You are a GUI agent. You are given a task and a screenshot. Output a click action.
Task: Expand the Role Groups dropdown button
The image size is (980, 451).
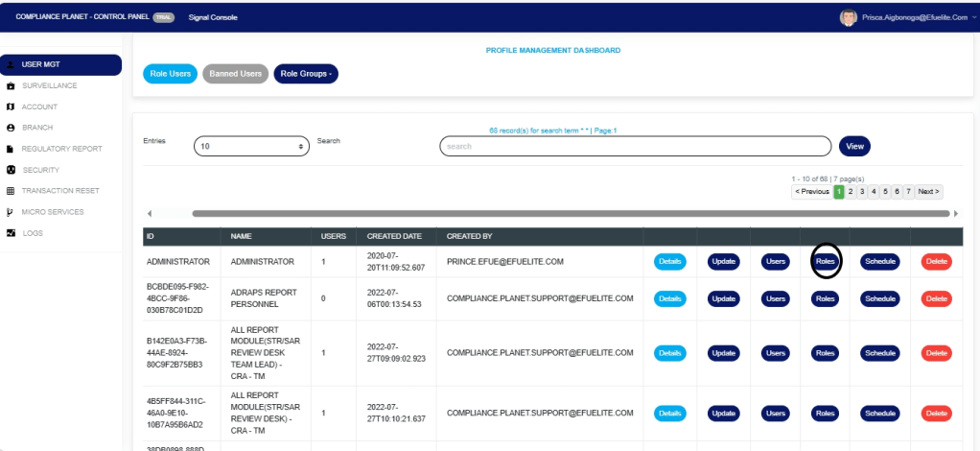(306, 74)
